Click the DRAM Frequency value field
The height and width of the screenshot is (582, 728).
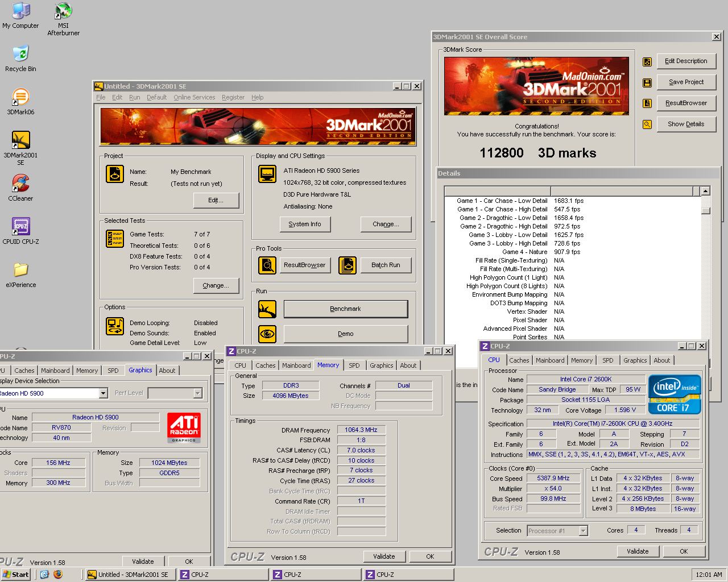(x=361, y=430)
